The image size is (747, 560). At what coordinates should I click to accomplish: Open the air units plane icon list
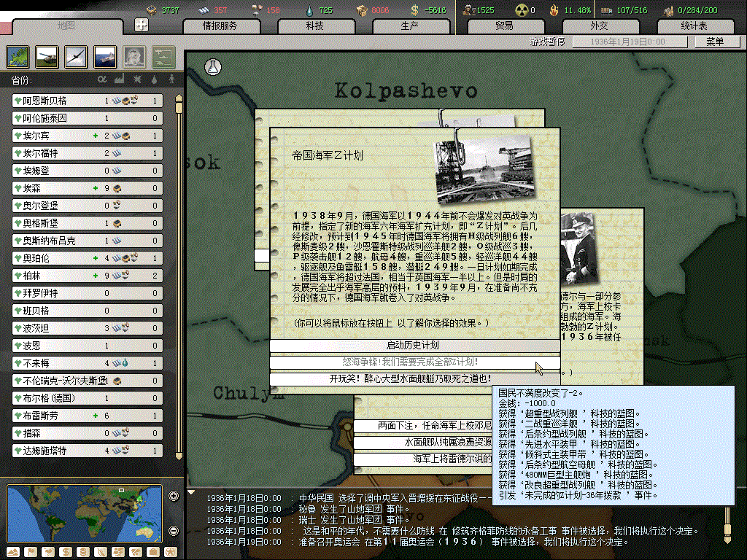click(x=76, y=56)
